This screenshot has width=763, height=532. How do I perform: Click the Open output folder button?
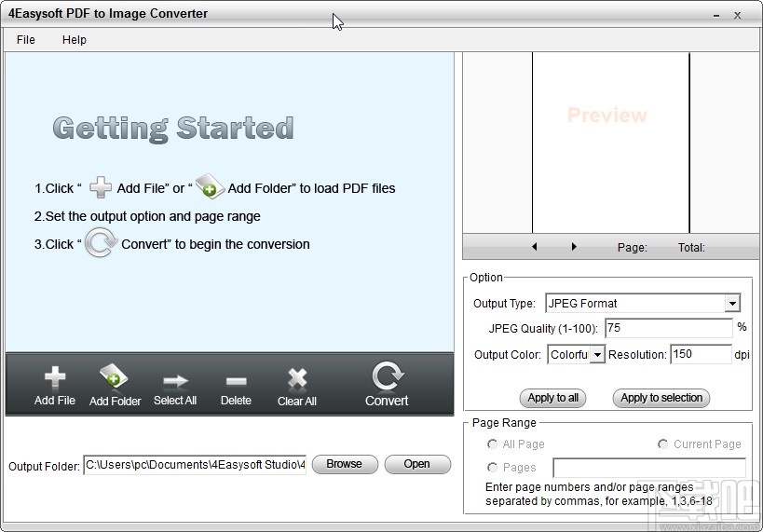tap(417, 464)
